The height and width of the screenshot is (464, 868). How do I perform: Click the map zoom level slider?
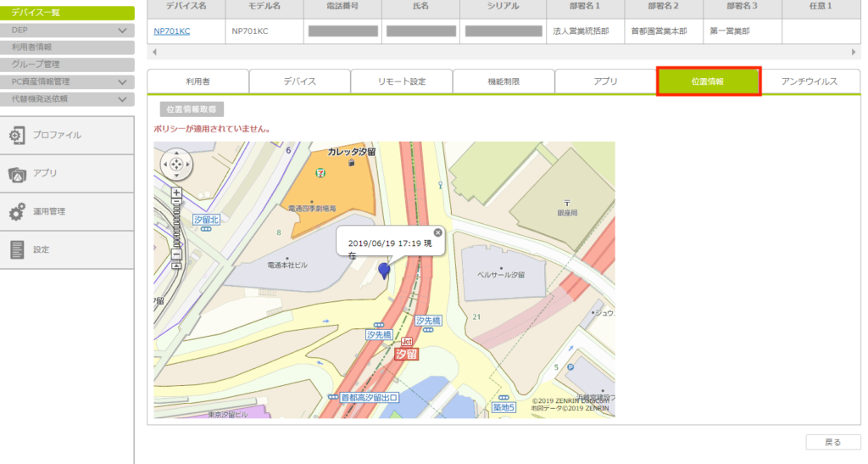click(x=176, y=222)
